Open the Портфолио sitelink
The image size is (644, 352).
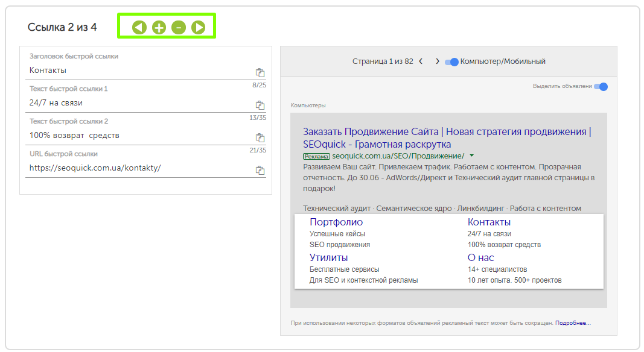coord(336,222)
